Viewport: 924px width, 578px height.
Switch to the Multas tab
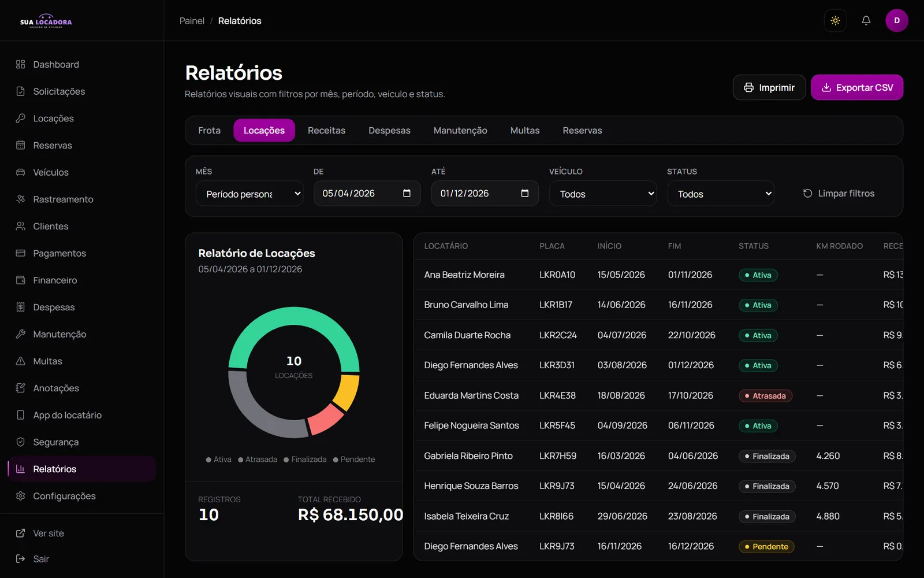click(x=525, y=131)
